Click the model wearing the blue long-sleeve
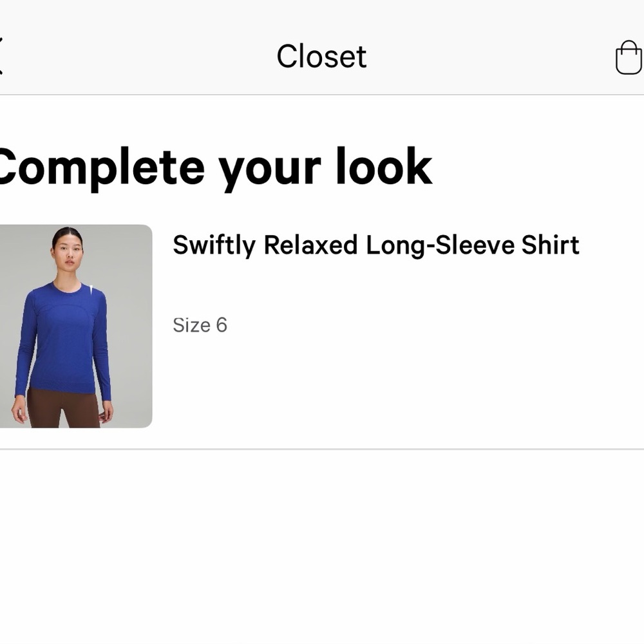Viewport: 644px width, 644px height. pos(71,322)
